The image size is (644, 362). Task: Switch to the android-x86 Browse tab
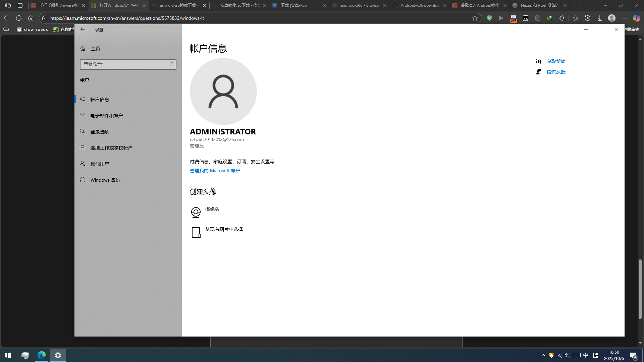[x=359, y=5]
